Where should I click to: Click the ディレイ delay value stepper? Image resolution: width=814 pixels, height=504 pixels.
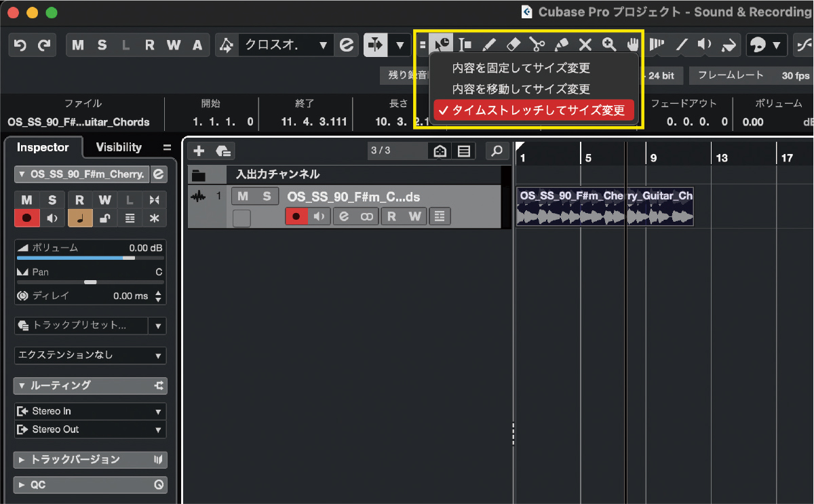pyautogui.click(x=159, y=296)
